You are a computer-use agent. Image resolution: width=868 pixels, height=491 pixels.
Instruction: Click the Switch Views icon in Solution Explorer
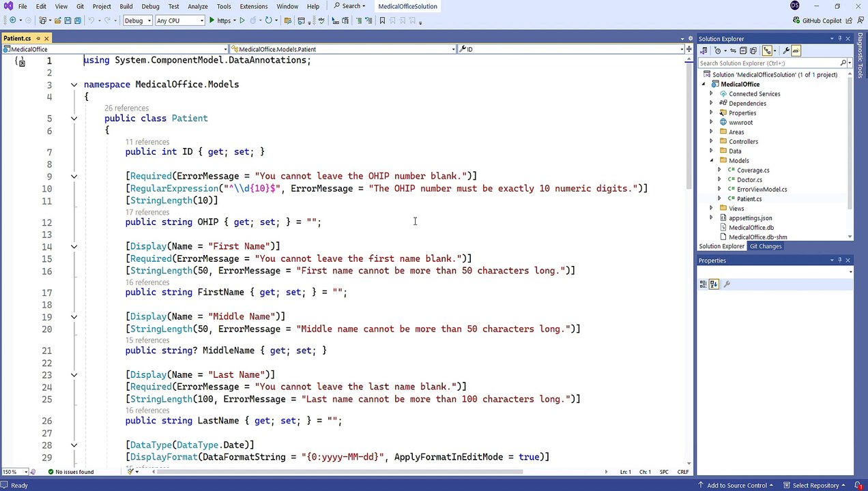(704, 50)
